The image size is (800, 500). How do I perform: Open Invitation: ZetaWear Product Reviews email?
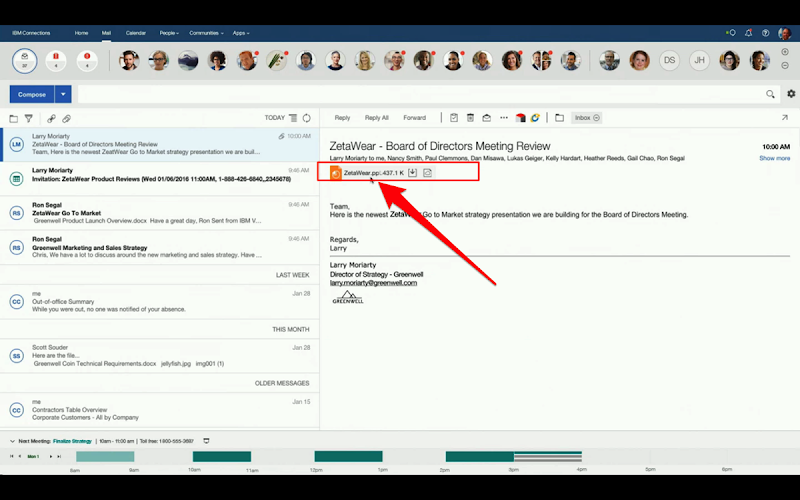point(160,179)
